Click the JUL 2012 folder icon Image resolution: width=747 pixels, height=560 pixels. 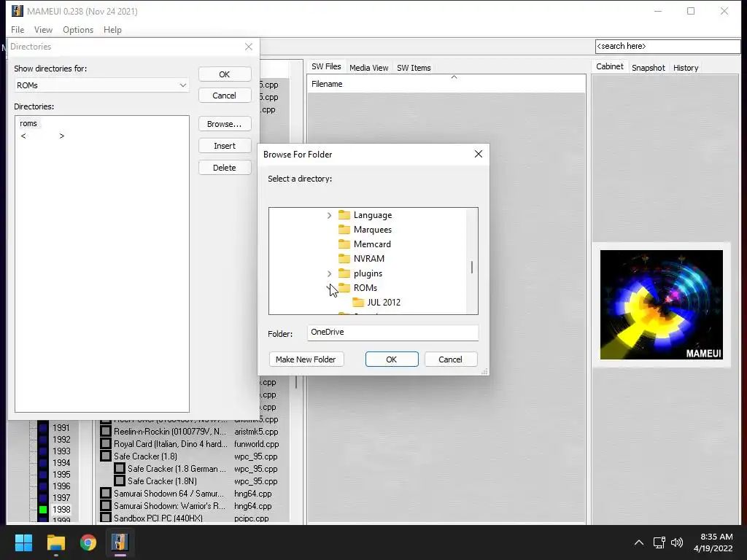pos(358,303)
